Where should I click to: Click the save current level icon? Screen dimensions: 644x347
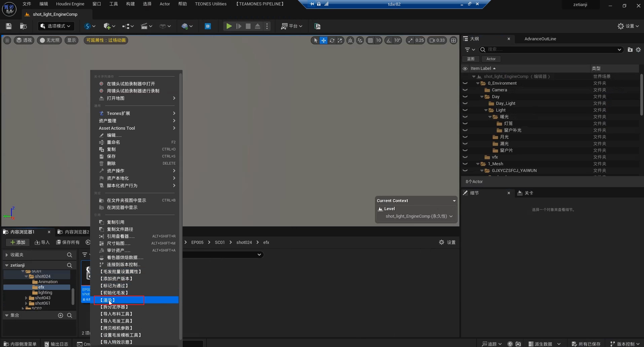[9, 26]
